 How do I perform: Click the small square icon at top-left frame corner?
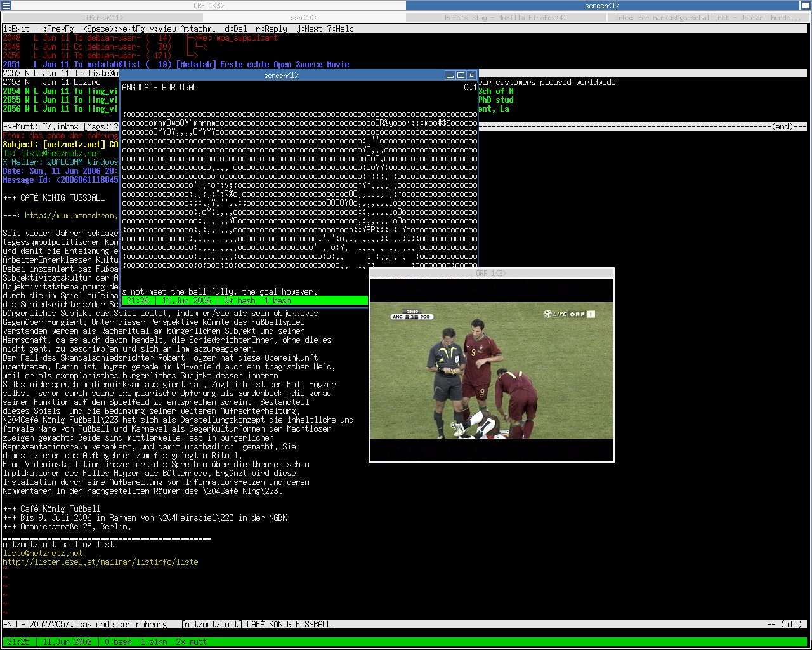coord(5,5)
